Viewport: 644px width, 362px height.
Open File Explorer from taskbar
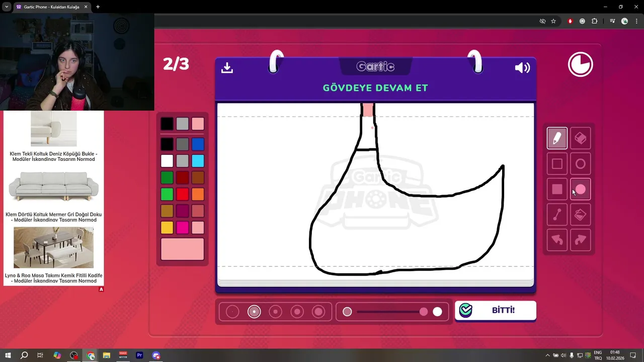pyautogui.click(x=107, y=355)
